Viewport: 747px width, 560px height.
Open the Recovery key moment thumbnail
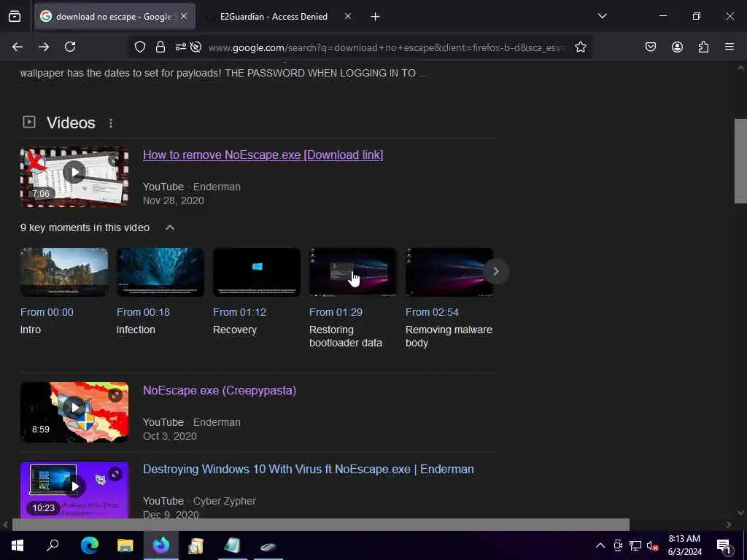(257, 272)
